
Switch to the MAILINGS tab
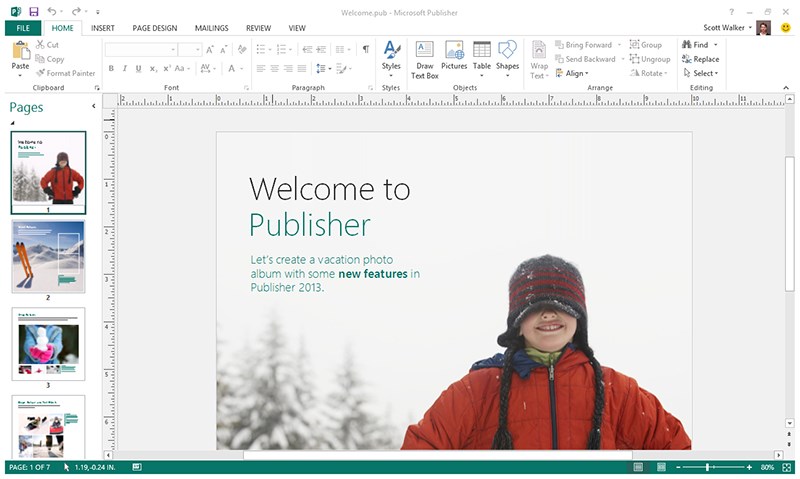pyautogui.click(x=211, y=28)
